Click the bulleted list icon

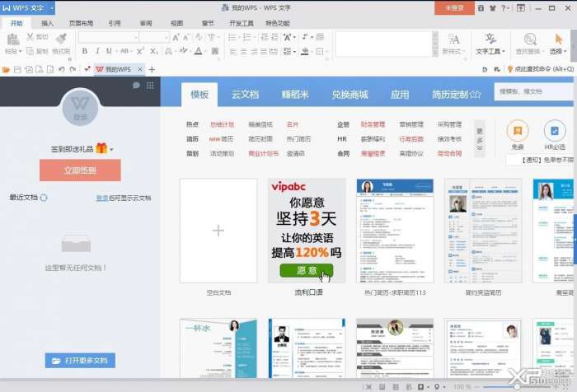pos(232,37)
